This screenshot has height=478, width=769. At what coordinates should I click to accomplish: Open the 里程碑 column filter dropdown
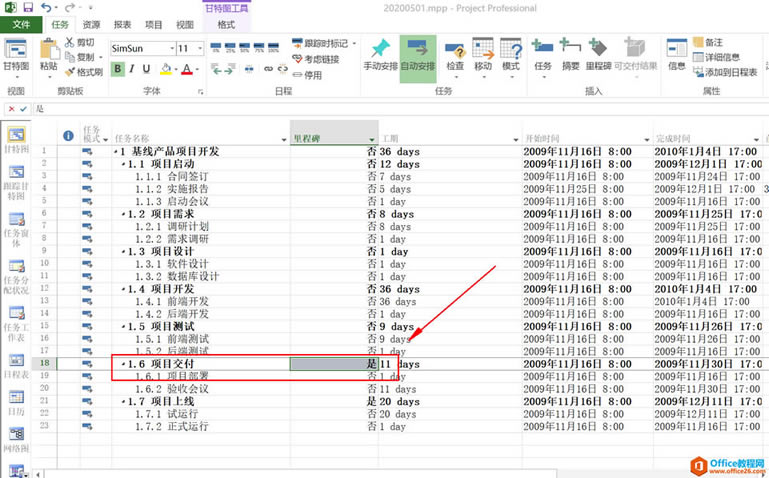tap(371, 139)
